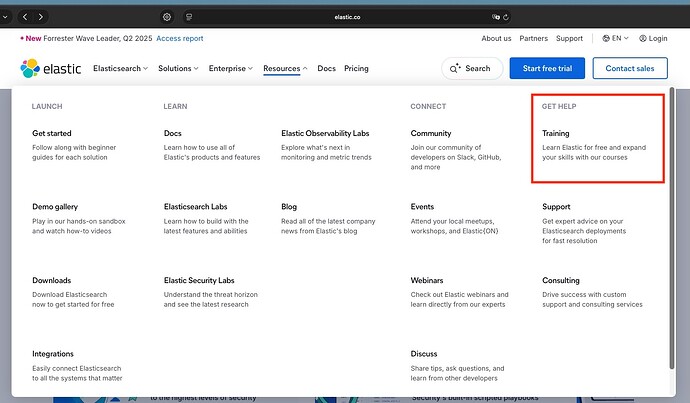Click 'Follow along with beginner' description text
This screenshot has height=403, width=690.
pyautogui.click(x=74, y=147)
